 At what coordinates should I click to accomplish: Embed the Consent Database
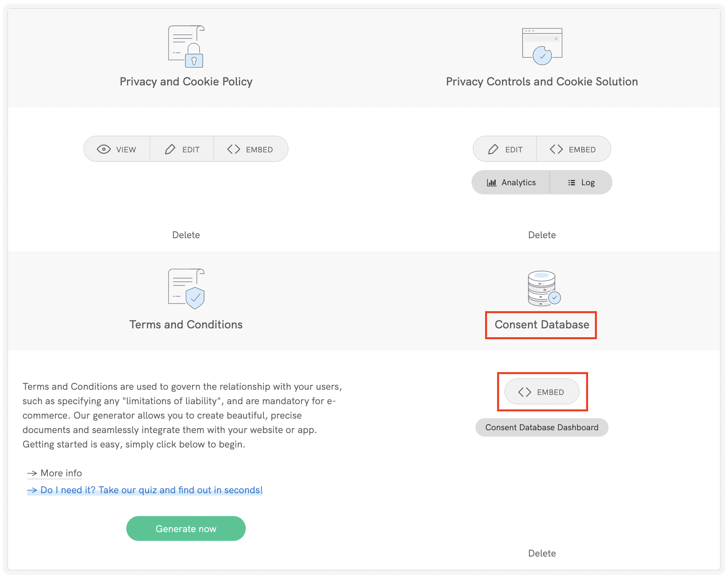click(x=542, y=392)
